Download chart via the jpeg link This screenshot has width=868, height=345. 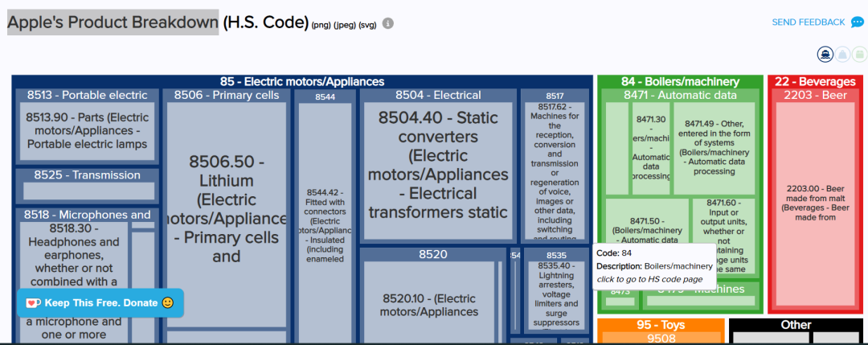click(x=345, y=24)
